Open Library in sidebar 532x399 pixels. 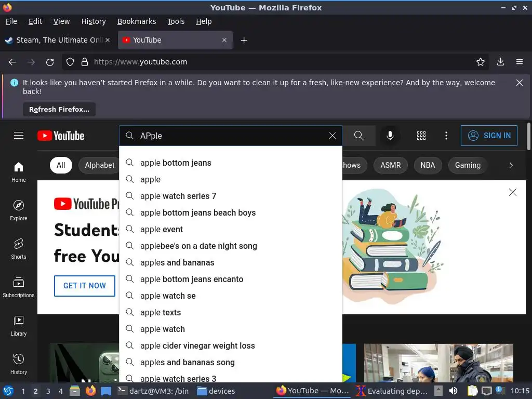click(19, 326)
